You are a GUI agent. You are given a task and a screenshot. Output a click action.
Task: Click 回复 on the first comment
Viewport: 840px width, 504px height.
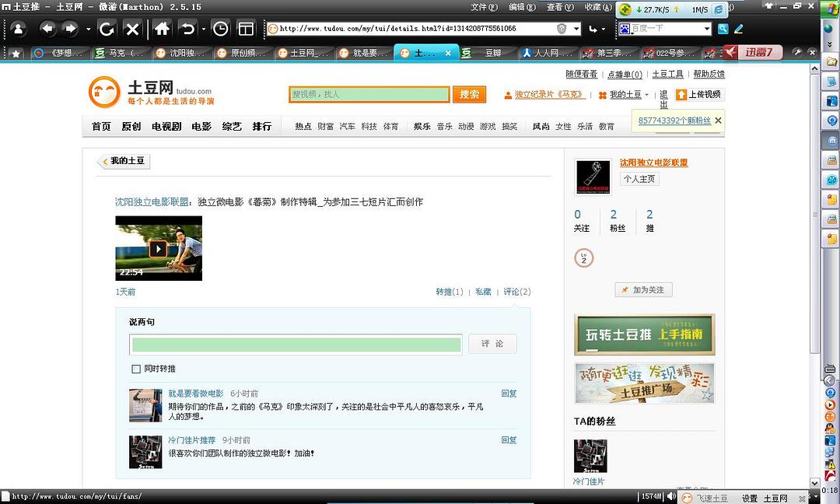click(x=509, y=394)
